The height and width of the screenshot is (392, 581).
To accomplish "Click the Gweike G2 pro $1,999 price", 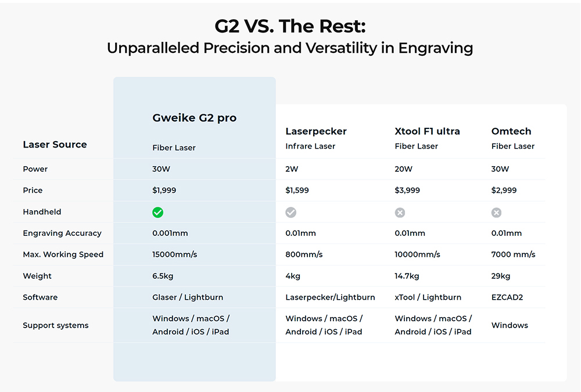I will point(164,190).
